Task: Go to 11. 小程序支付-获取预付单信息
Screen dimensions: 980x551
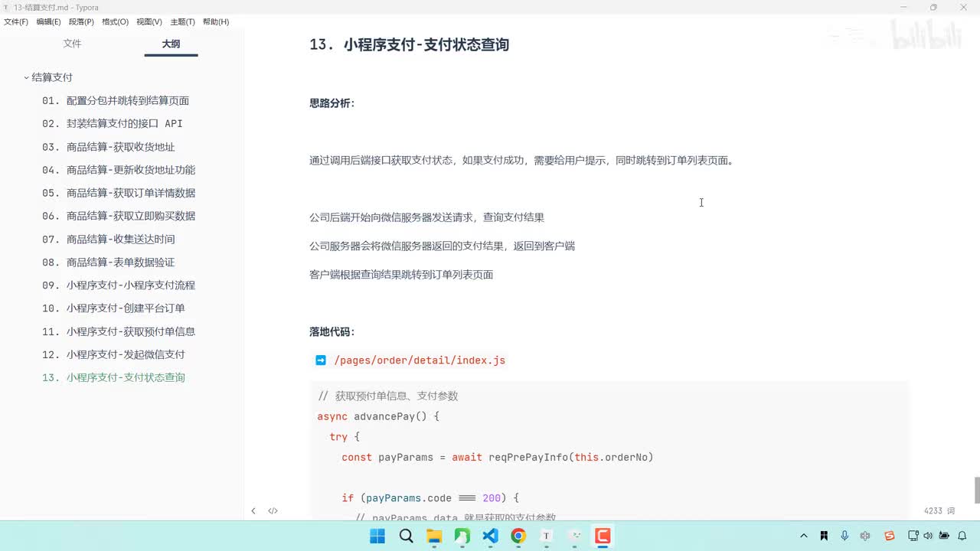Action: coord(119,331)
